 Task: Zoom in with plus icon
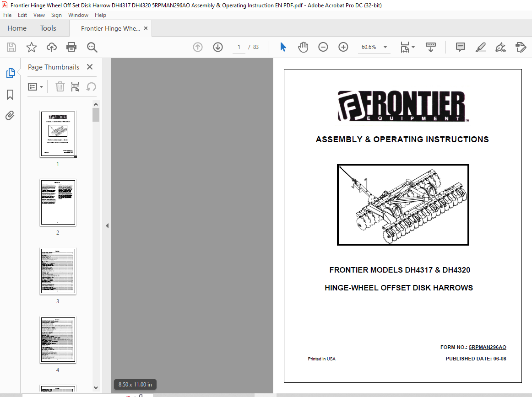(343, 47)
